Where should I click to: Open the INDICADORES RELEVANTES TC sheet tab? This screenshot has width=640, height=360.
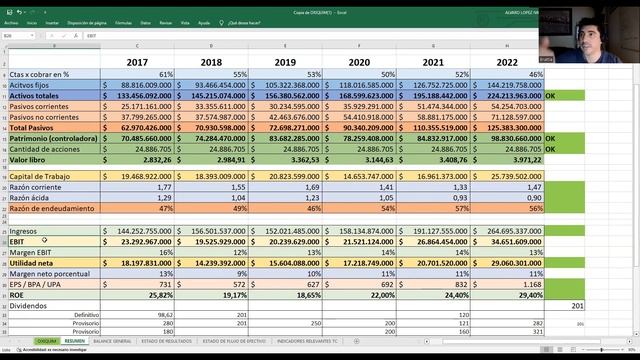point(307,341)
